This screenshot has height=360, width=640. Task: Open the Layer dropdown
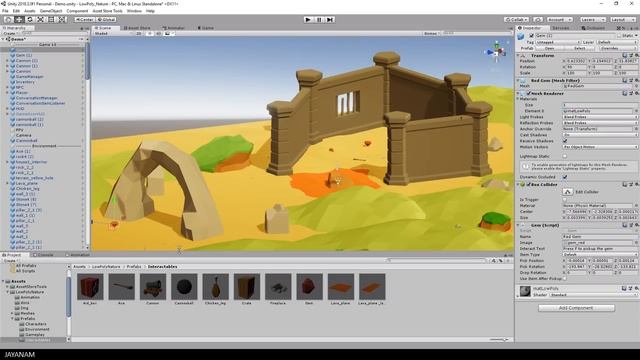coord(616,42)
